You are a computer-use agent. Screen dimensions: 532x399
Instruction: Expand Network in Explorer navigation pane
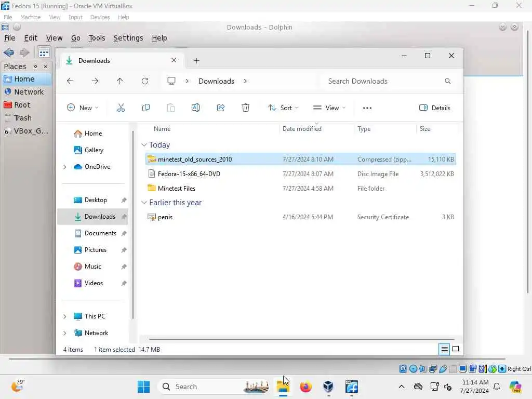tap(65, 333)
